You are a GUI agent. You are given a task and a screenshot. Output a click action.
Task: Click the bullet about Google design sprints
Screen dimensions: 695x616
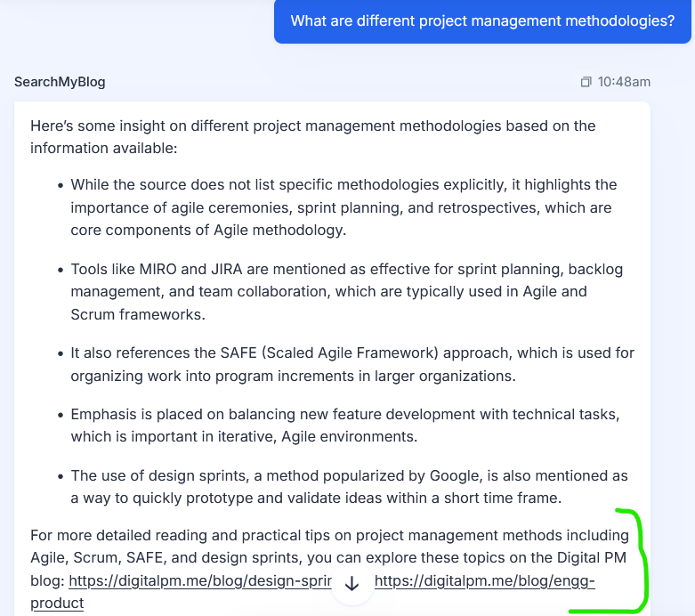349,487
